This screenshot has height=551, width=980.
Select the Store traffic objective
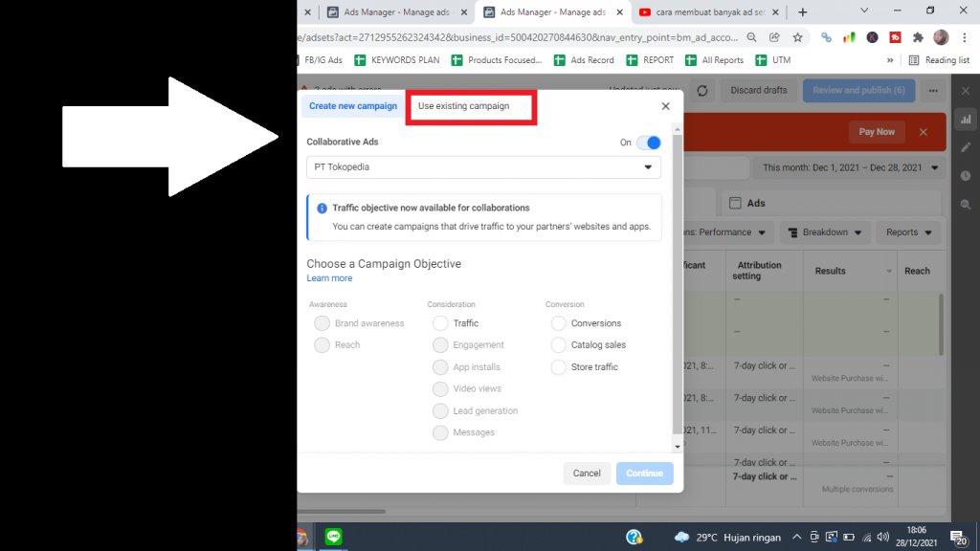tap(558, 366)
